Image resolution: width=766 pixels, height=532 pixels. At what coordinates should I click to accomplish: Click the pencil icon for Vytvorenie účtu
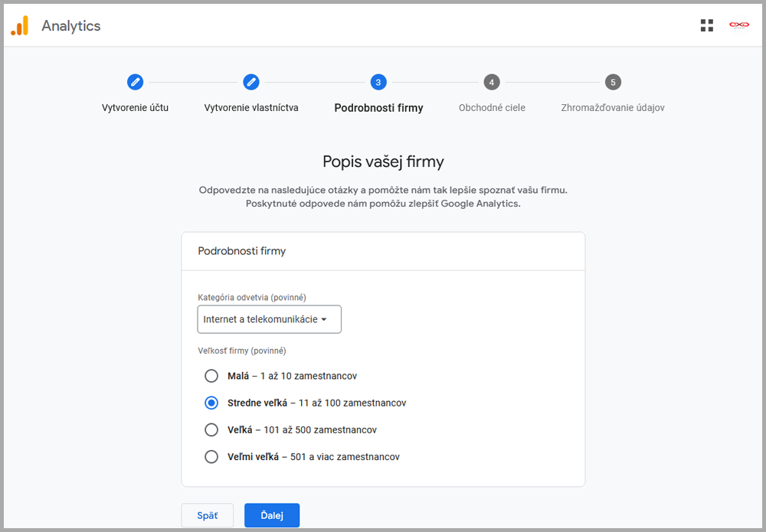pos(135,82)
